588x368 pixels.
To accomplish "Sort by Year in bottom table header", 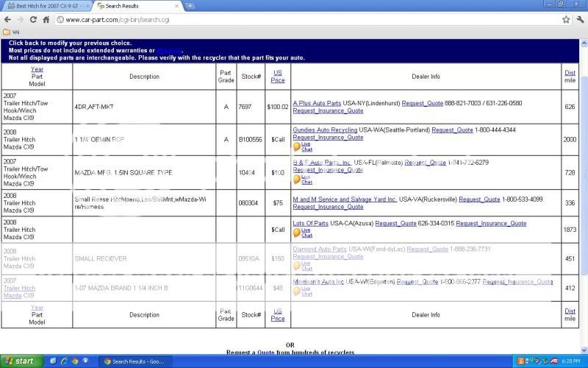I will 37,308.
